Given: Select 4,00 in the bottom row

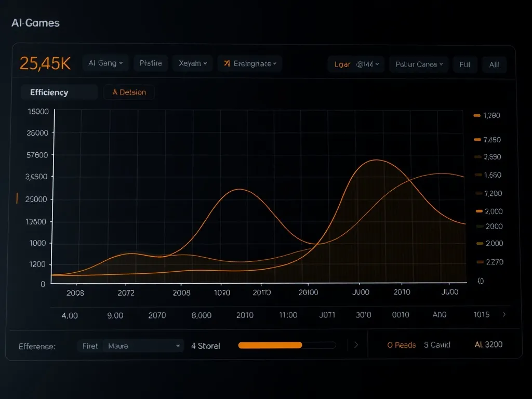Looking at the screenshot, I should click(70, 316).
